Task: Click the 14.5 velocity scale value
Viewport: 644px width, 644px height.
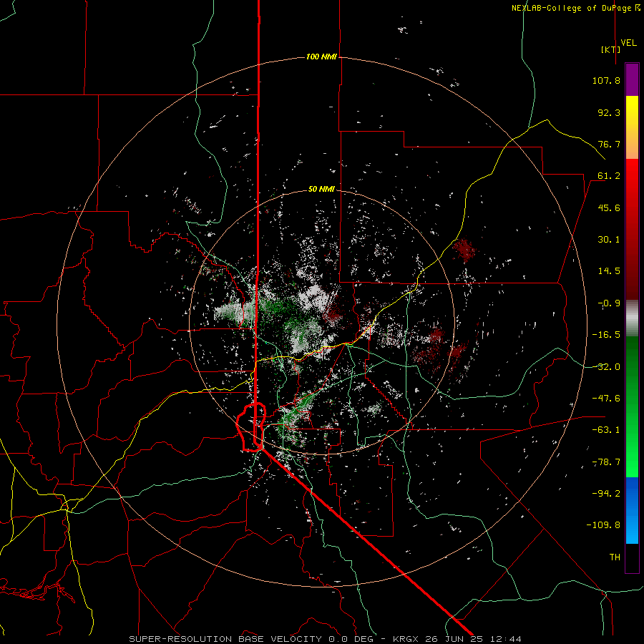Action: 609,271
